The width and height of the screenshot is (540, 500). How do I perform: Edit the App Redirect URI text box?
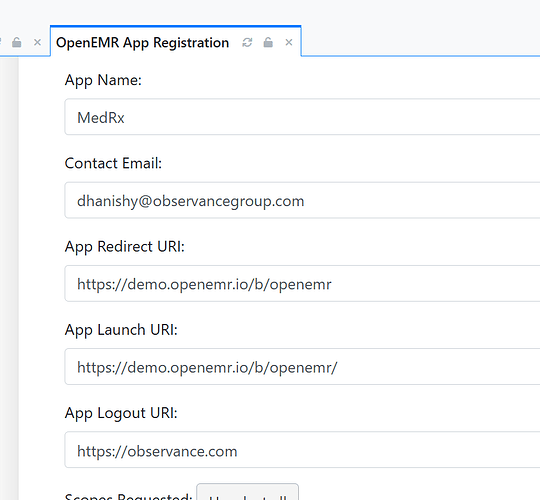(302, 283)
